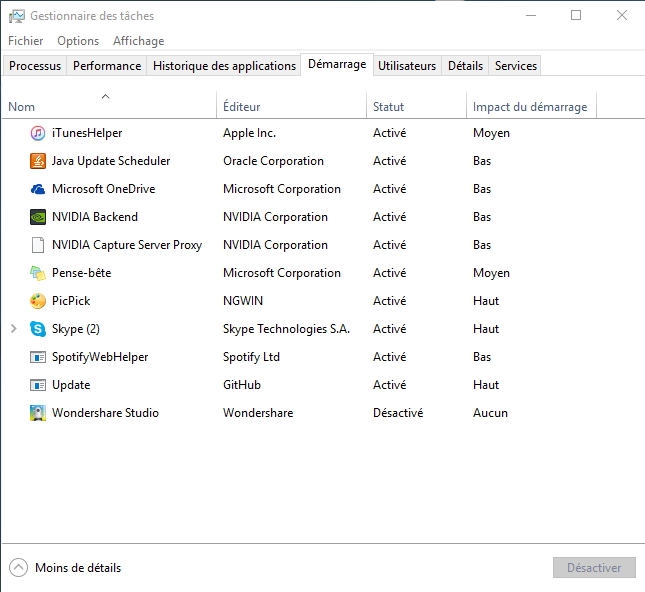Click the Pense-bête sticky notes icon
The width and height of the screenshot is (645, 592).
click(38, 273)
